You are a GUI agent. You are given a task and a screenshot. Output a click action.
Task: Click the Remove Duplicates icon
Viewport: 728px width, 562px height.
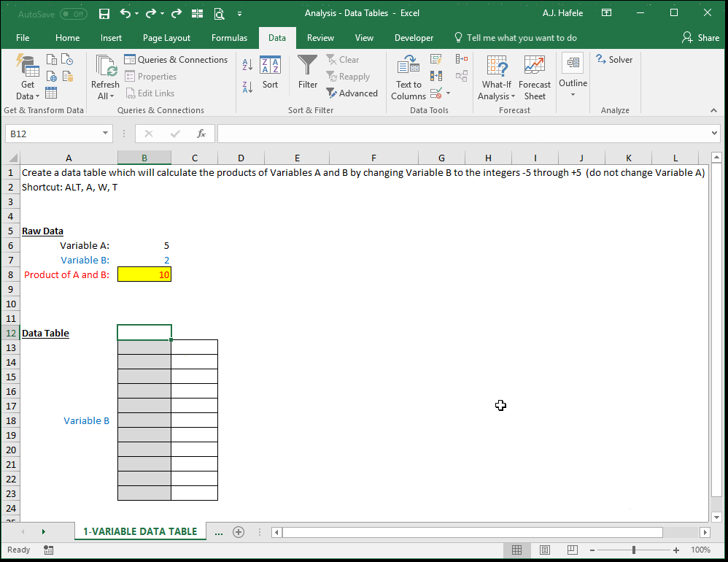[436, 76]
